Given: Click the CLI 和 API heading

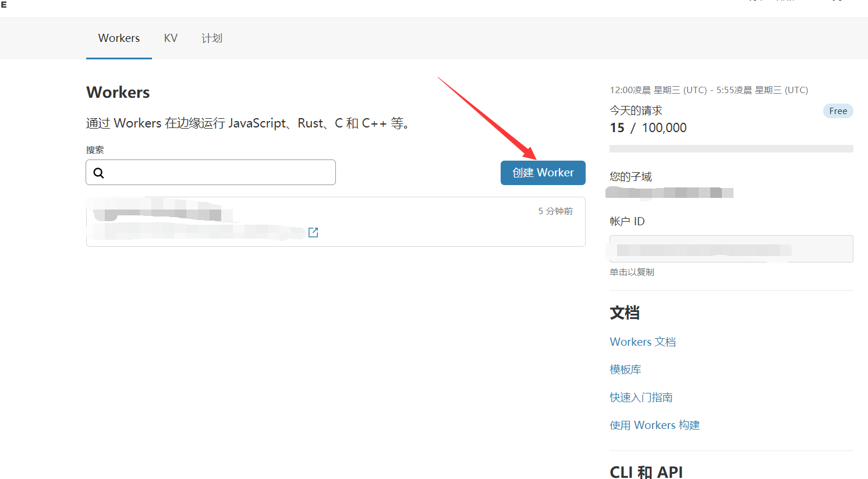Looking at the screenshot, I should 646,472.
